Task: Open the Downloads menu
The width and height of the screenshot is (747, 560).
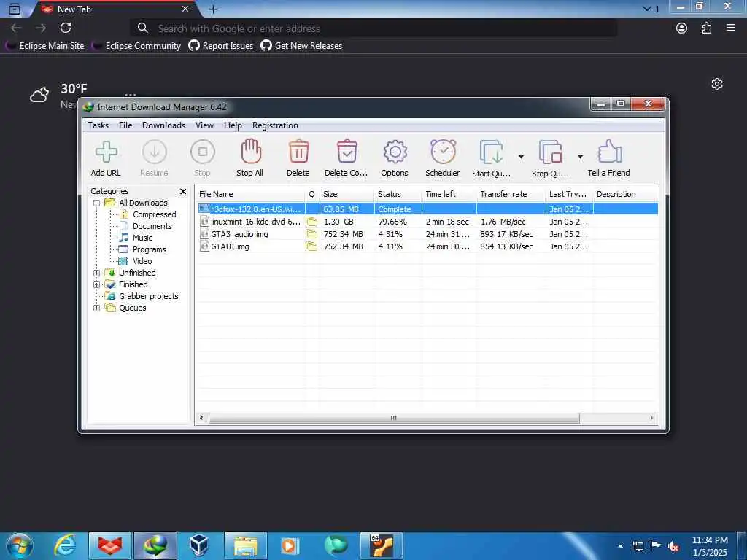Action: (163, 125)
